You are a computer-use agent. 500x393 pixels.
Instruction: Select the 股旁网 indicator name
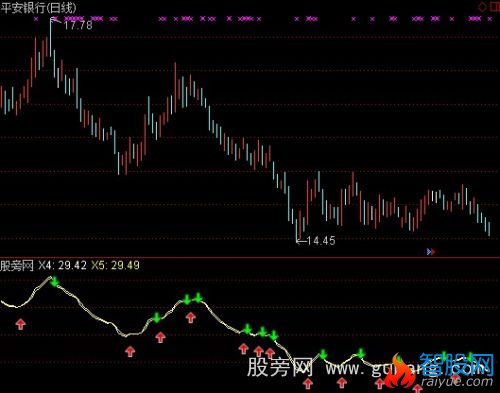17,266
